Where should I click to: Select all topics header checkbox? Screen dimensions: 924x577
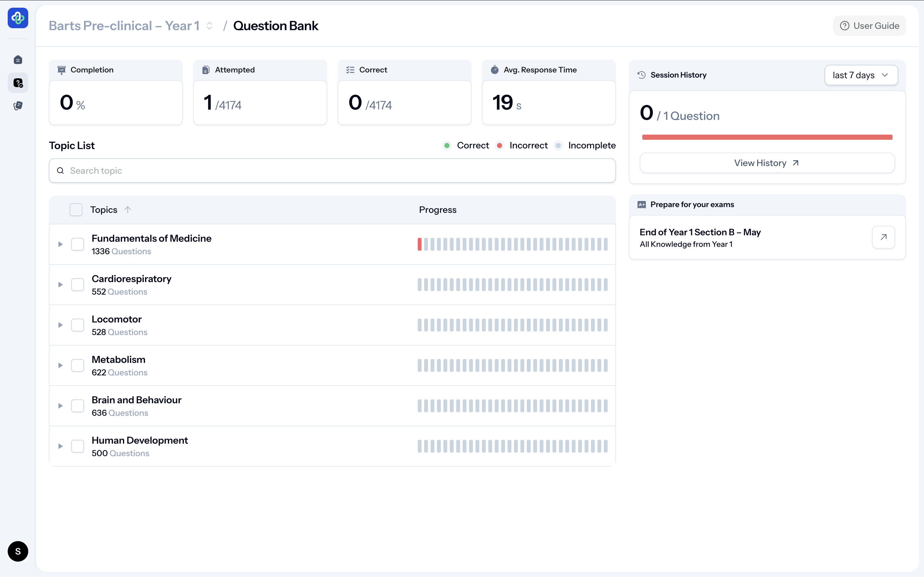(76, 210)
